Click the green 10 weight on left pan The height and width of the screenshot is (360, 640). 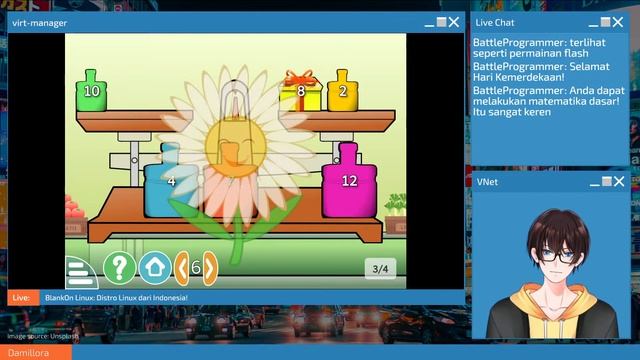pyautogui.click(x=91, y=91)
